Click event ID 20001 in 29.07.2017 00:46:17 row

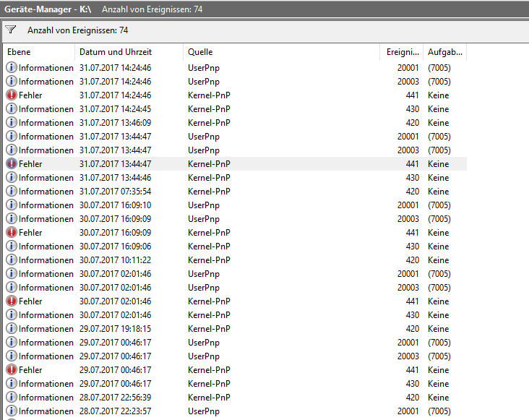coord(408,343)
